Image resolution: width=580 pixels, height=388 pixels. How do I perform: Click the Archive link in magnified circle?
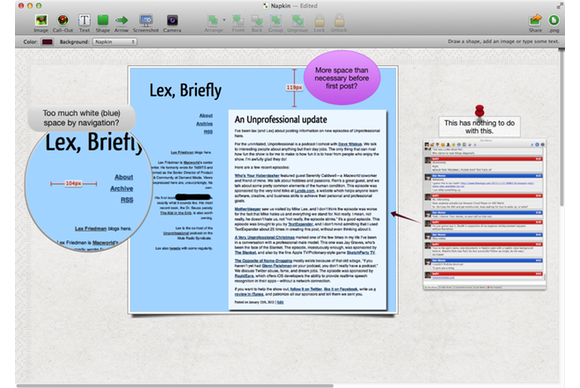(122, 189)
